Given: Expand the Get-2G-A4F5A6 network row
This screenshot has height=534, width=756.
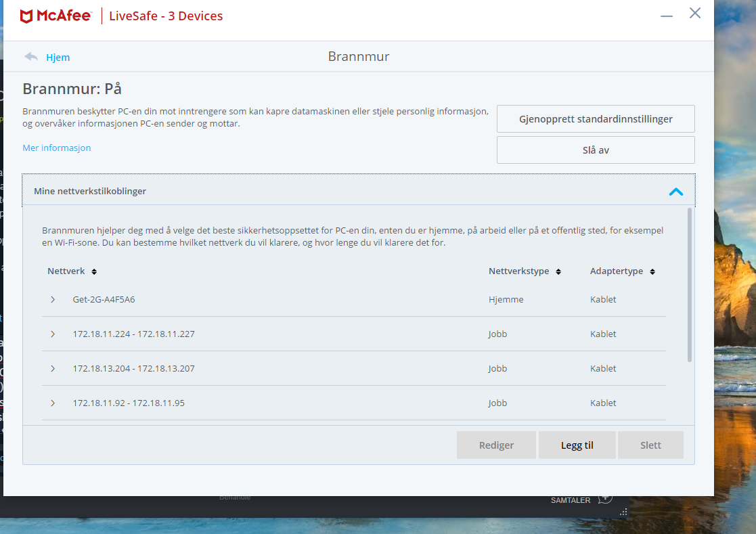Looking at the screenshot, I should [53, 300].
